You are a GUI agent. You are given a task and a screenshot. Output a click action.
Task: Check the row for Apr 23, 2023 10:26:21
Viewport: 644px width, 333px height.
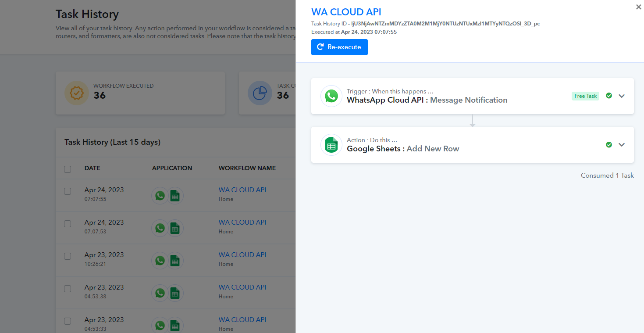pyautogui.click(x=68, y=256)
